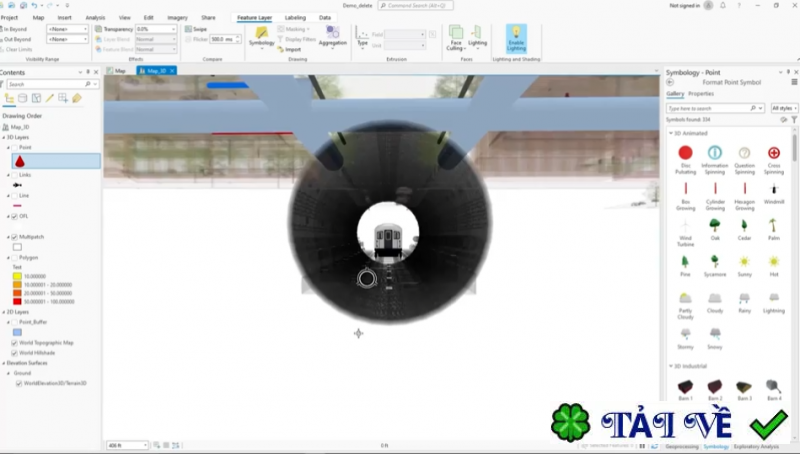The image size is (800, 454).
Task: Select the Wind Turbine symbol
Action: [x=685, y=233]
